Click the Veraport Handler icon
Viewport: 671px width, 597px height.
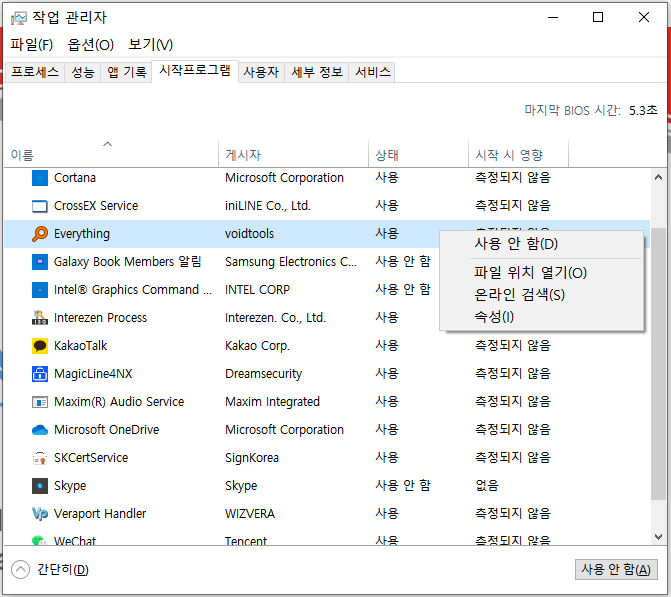coord(40,514)
